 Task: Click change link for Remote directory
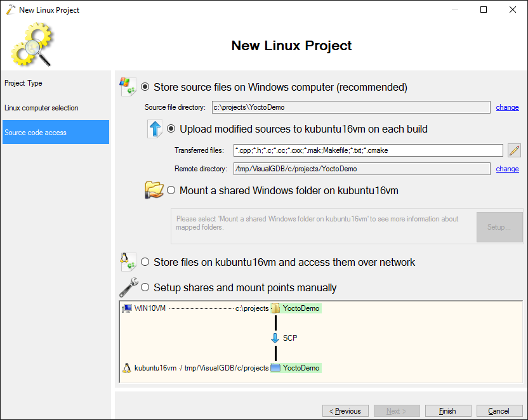click(507, 169)
